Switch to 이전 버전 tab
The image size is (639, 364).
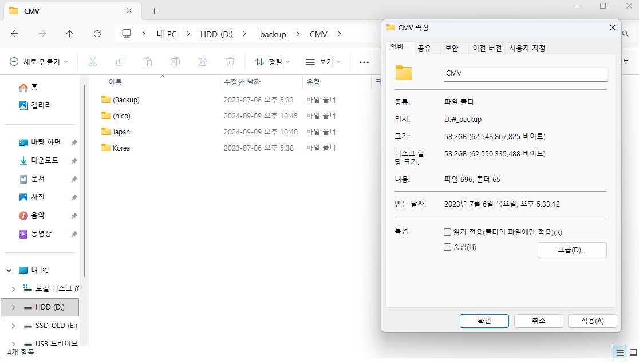tap(487, 48)
